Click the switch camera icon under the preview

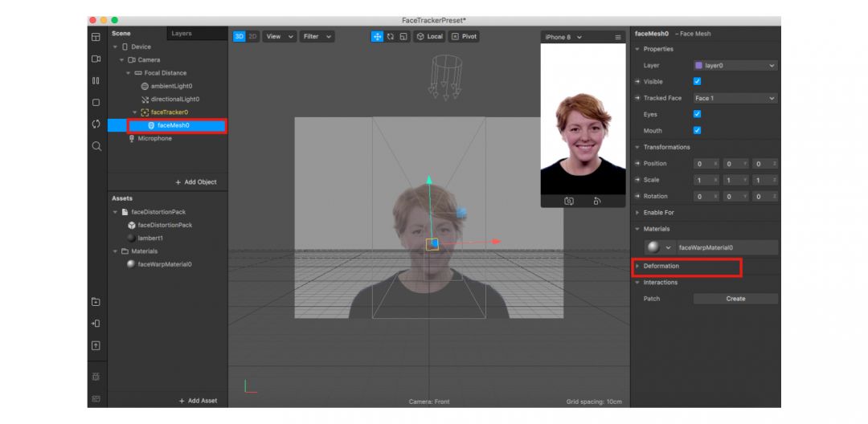click(x=569, y=202)
